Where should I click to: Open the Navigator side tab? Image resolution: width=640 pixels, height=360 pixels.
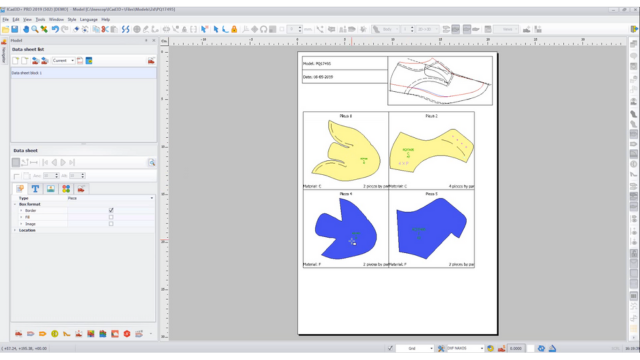[x=4, y=52]
